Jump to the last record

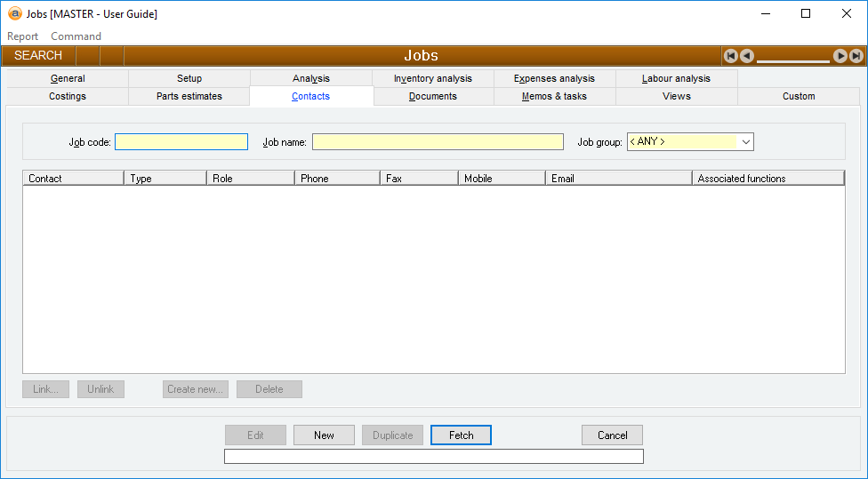pyautogui.click(x=856, y=56)
